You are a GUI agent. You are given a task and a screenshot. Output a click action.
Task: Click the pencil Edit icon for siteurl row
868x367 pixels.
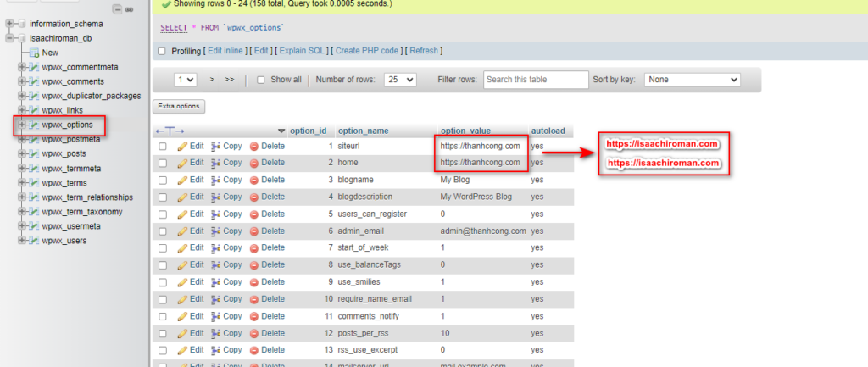pyautogui.click(x=182, y=147)
